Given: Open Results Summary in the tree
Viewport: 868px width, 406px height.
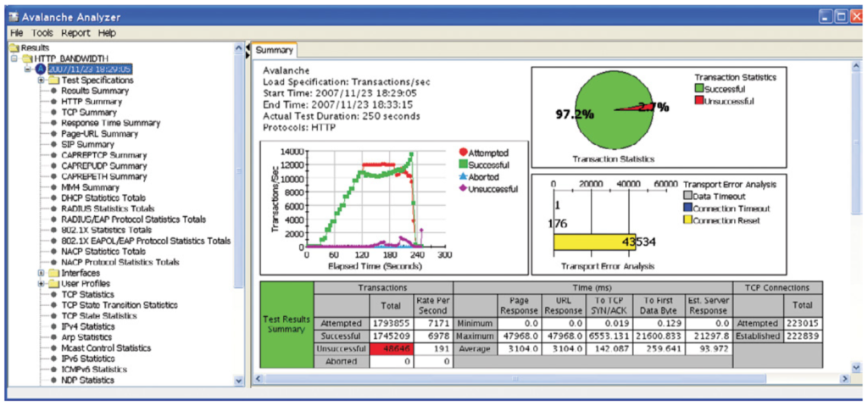Looking at the screenshot, I should (95, 91).
